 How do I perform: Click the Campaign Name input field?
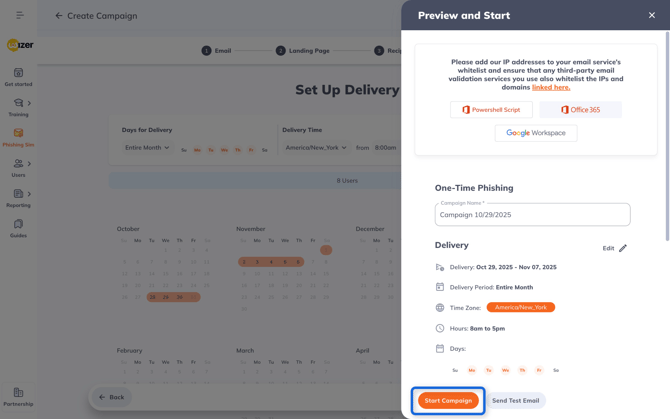(x=532, y=215)
